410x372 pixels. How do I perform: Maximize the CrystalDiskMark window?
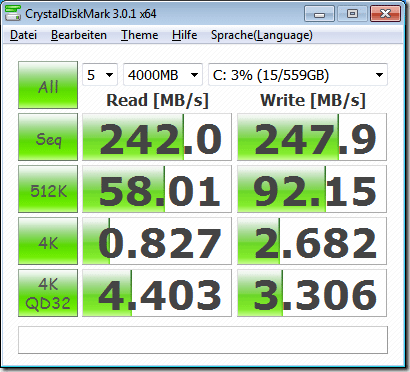pyautogui.click(x=352, y=14)
